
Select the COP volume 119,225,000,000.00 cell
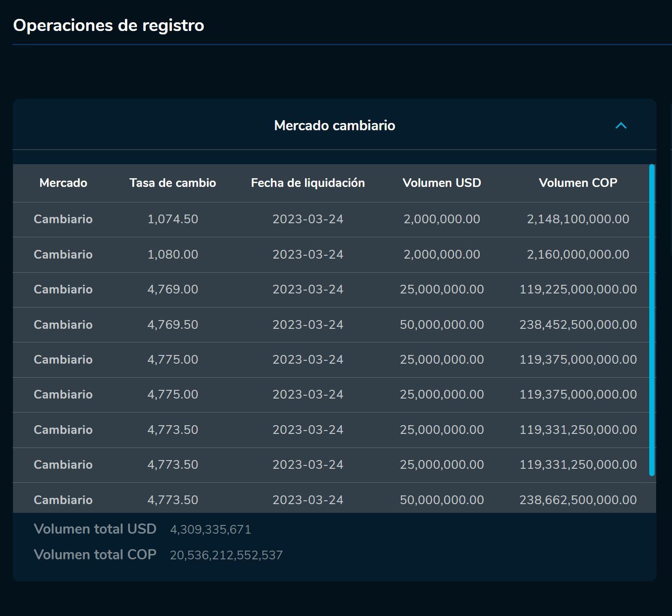pyautogui.click(x=578, y=290)
